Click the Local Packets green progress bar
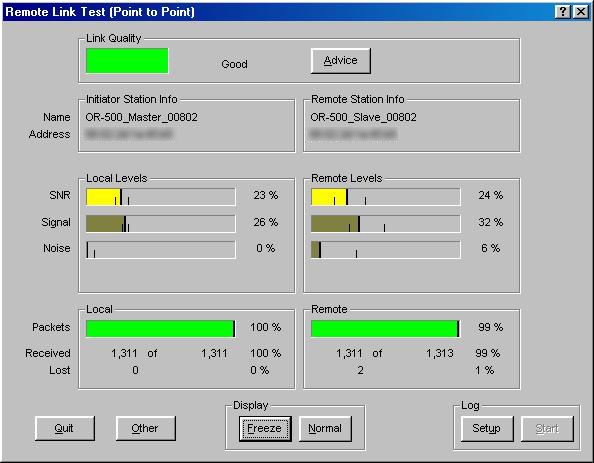594x463 pixels. pos(161,328)
